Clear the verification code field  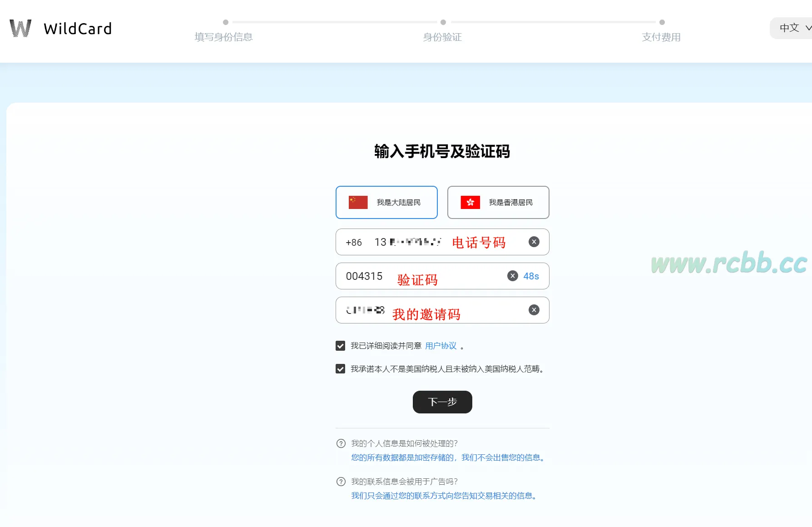513,276
